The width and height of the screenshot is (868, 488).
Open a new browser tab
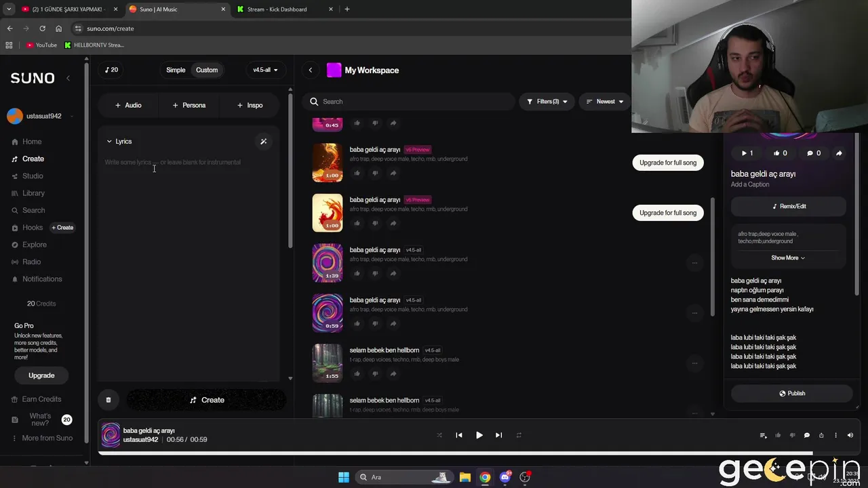[347, 9]
